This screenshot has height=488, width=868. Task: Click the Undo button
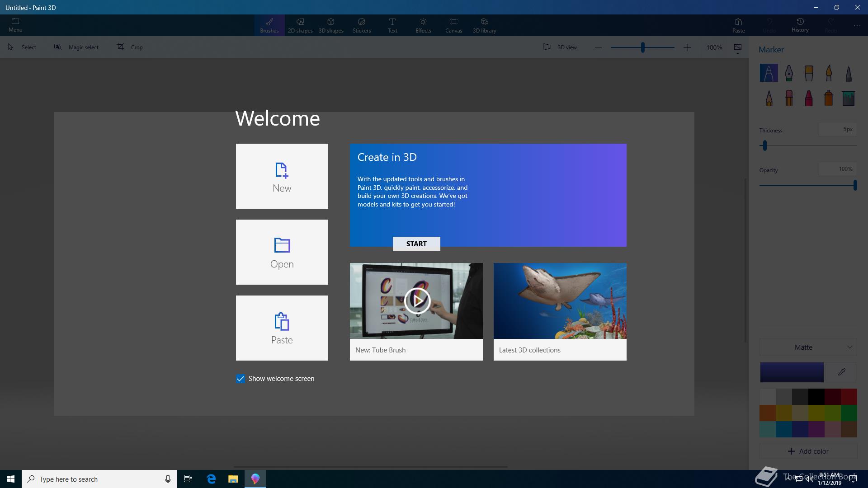(x=769, y=25)
